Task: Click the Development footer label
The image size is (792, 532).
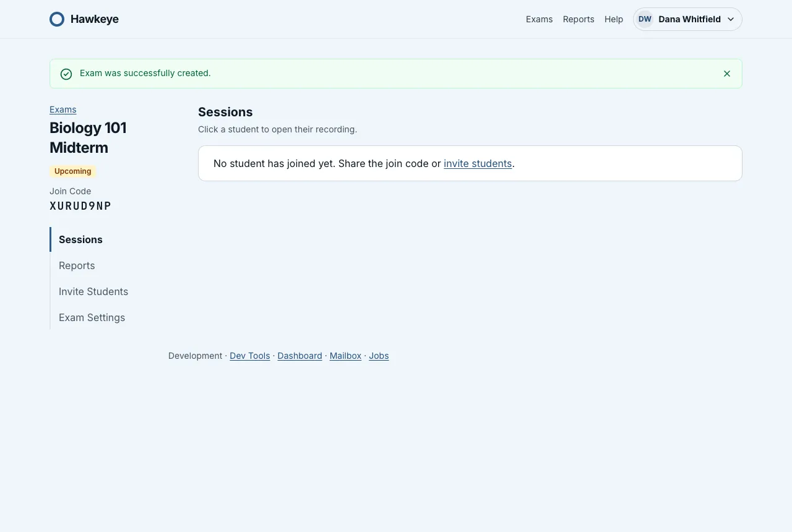Action: (195, 356)
